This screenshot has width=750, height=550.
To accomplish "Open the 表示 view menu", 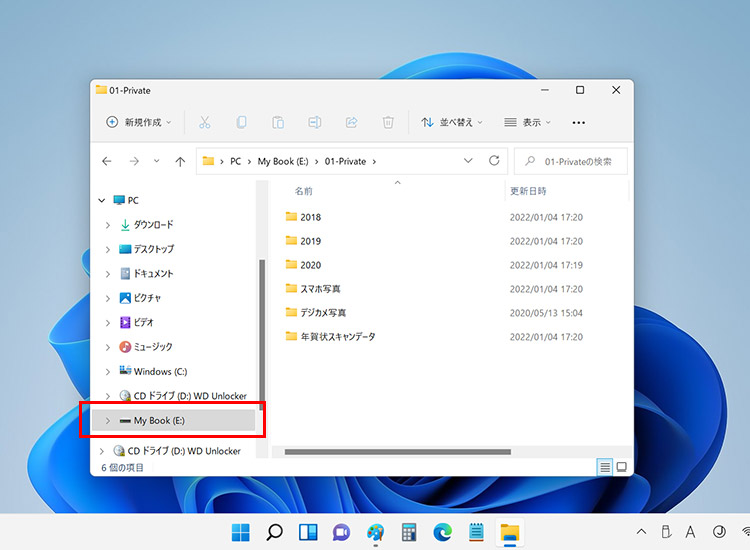I will click(528, 122).
